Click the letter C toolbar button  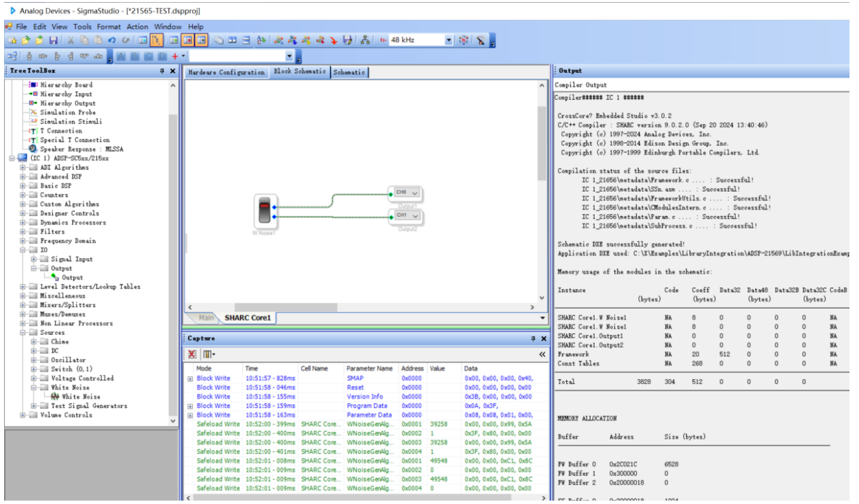(148, 57)
